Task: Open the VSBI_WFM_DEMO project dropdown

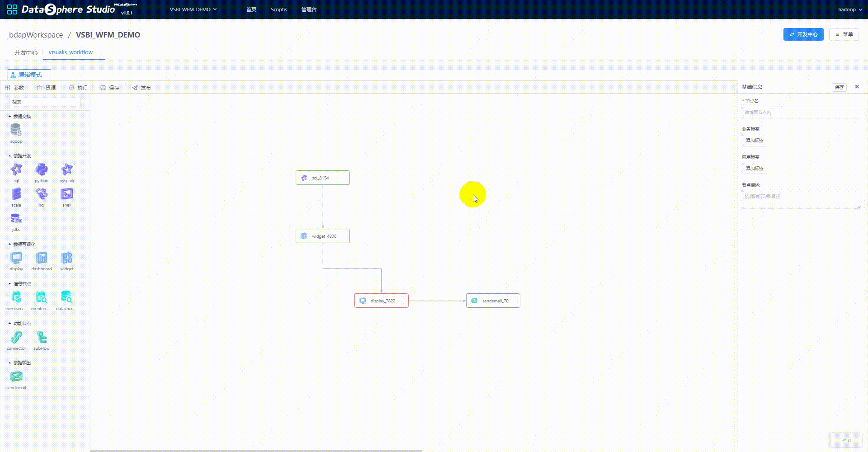Action: click(193, 9)
